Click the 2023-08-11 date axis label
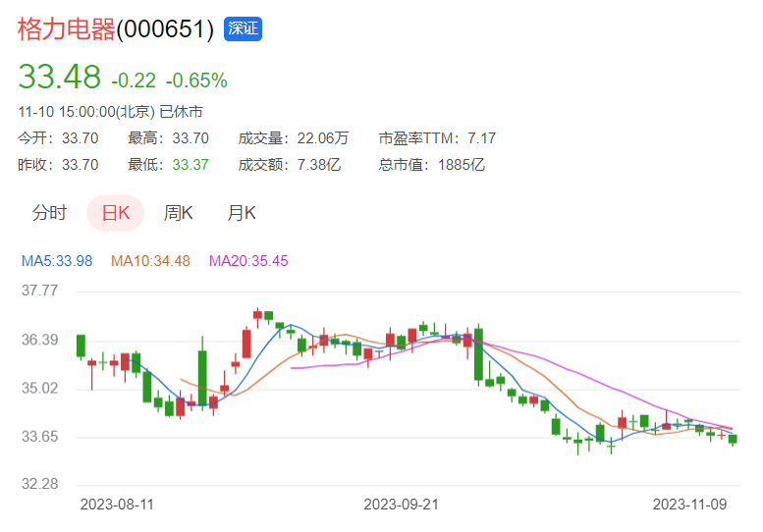 point(117,505)
